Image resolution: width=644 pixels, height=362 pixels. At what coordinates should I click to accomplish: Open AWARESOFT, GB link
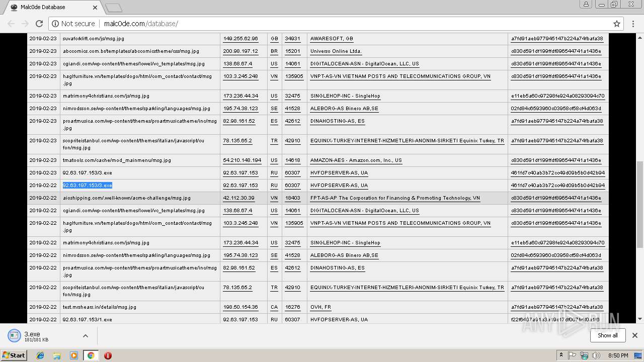pyautogui.click(x=332, y=39)
